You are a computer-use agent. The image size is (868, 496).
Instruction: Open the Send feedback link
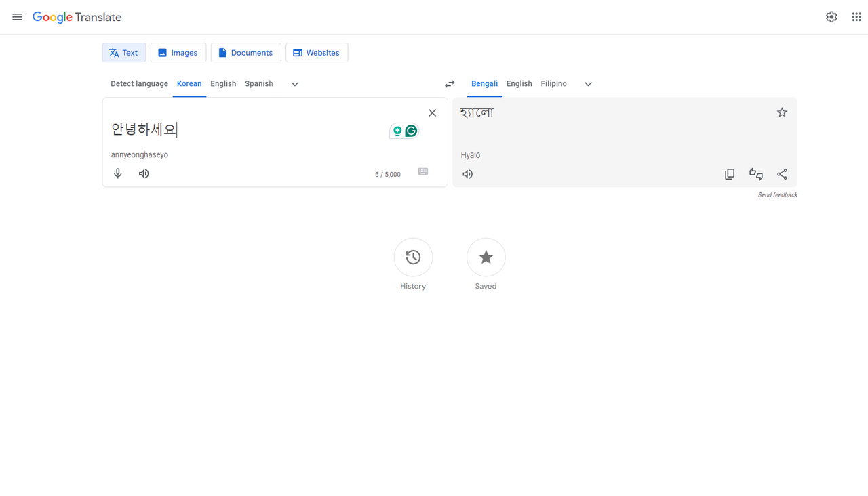click(778, 194)
